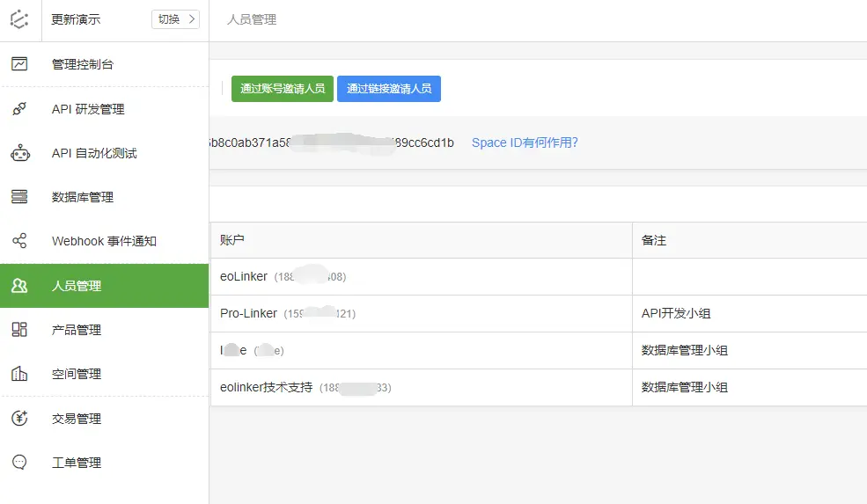Open Webhook 事件通知 menu

click(105, 241)
